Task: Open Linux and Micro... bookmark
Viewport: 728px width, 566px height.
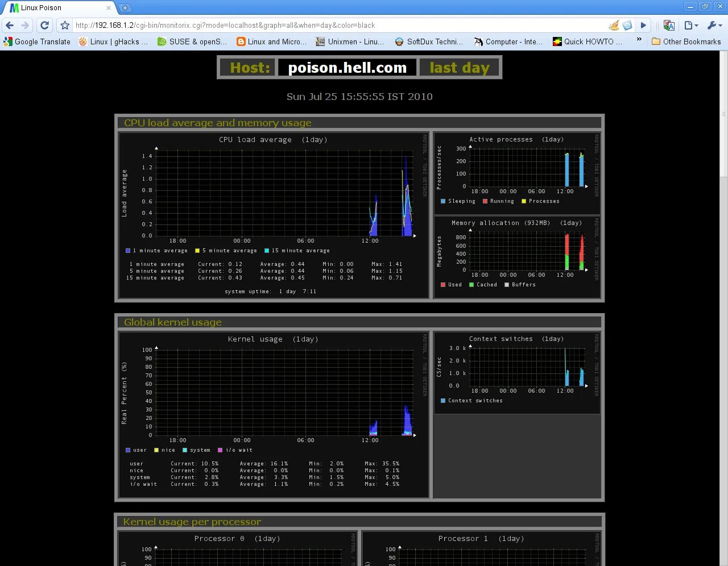Action: (x=271, y=41)
